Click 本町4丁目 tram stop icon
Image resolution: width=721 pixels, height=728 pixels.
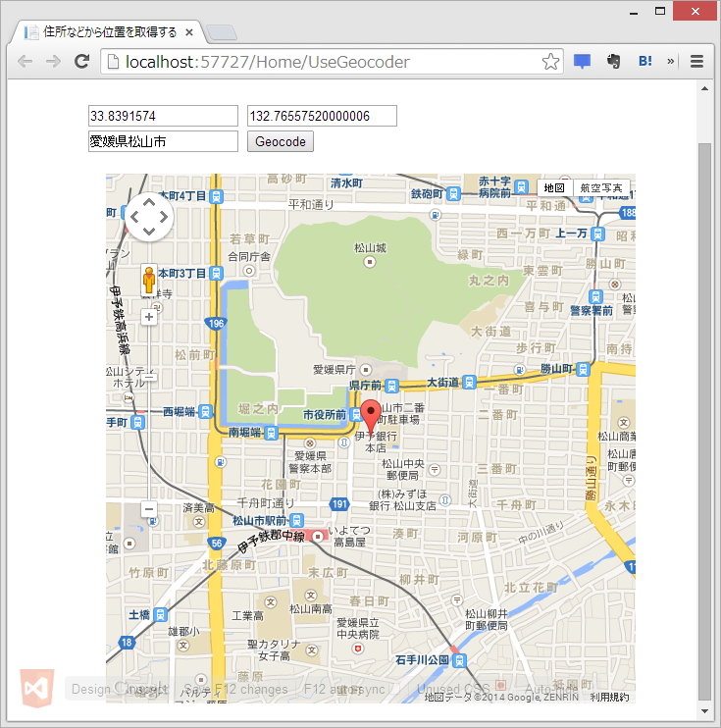pos(216,196)
